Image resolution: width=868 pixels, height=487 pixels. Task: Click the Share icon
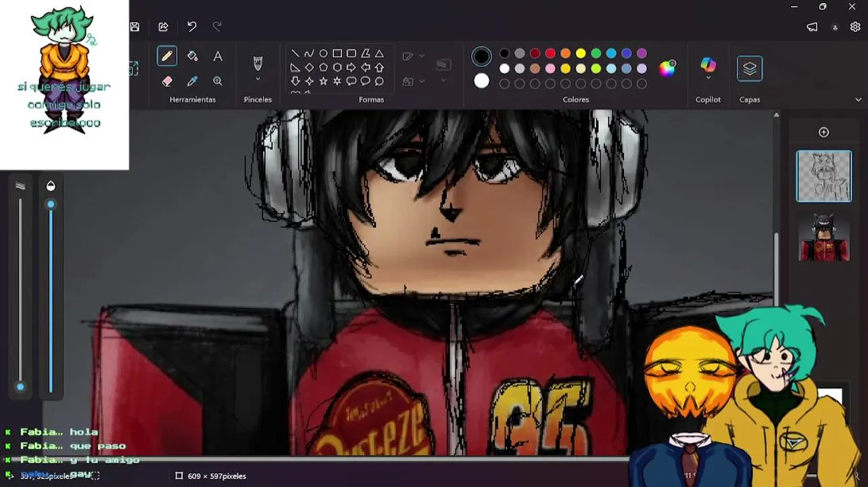click(163, 26)
